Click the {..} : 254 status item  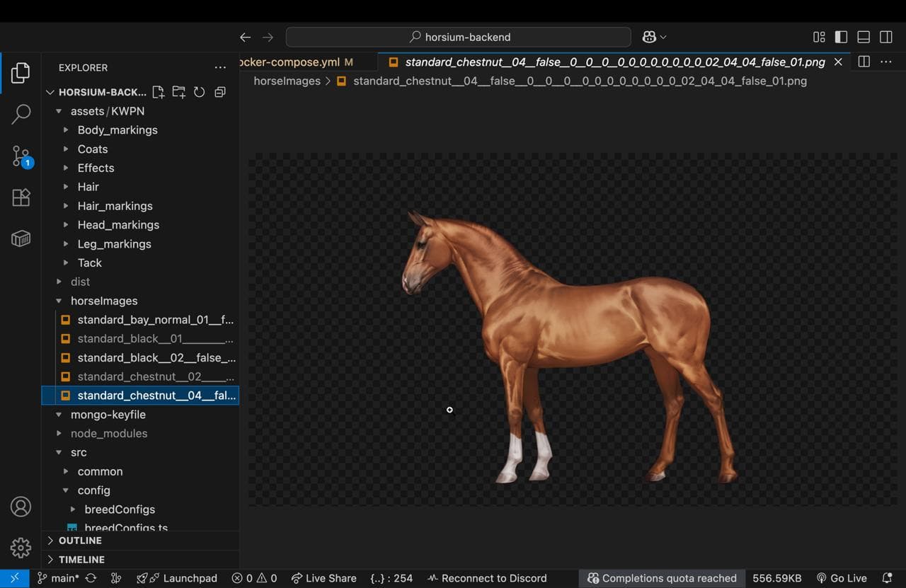tap(391, 578)
